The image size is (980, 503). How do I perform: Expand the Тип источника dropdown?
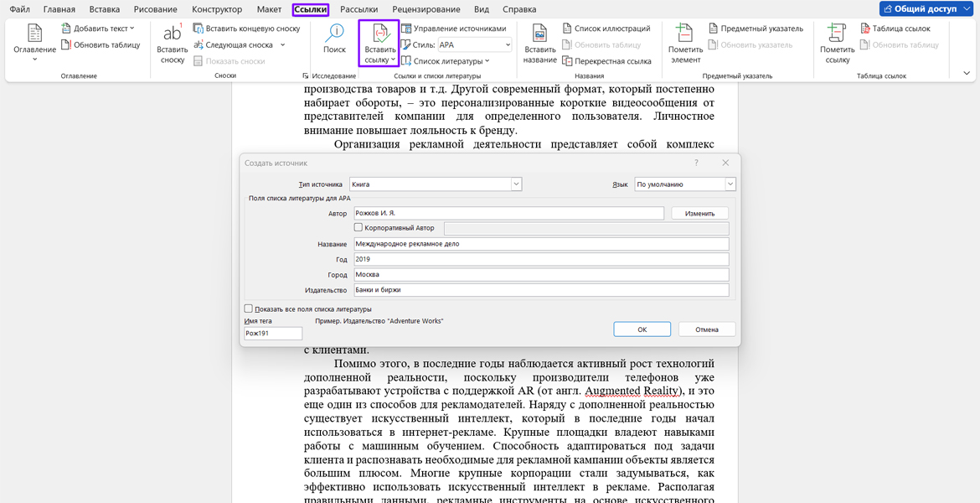(516, 184)
